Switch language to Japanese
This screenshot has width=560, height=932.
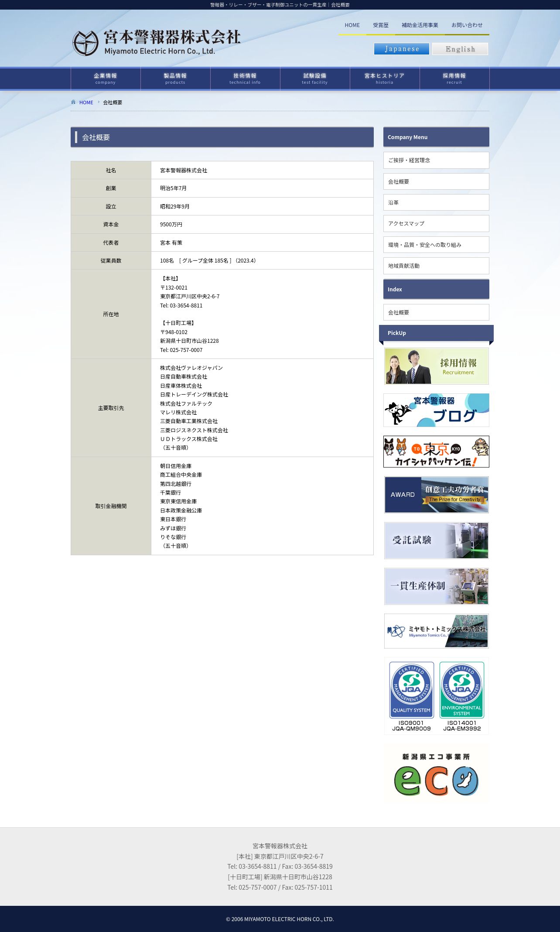(x=402, y=49)
